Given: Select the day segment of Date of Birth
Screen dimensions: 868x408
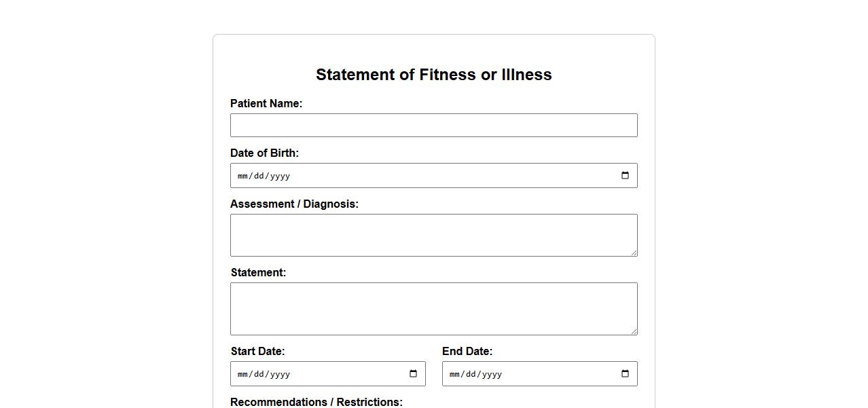Looking at the screenshot, I should 258,177.
